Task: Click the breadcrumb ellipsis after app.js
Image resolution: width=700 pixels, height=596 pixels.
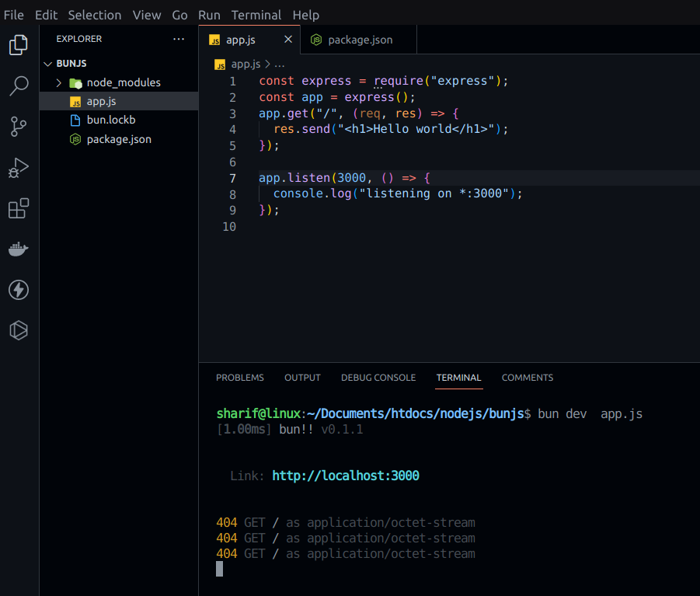Action: [x=280, y=65]
